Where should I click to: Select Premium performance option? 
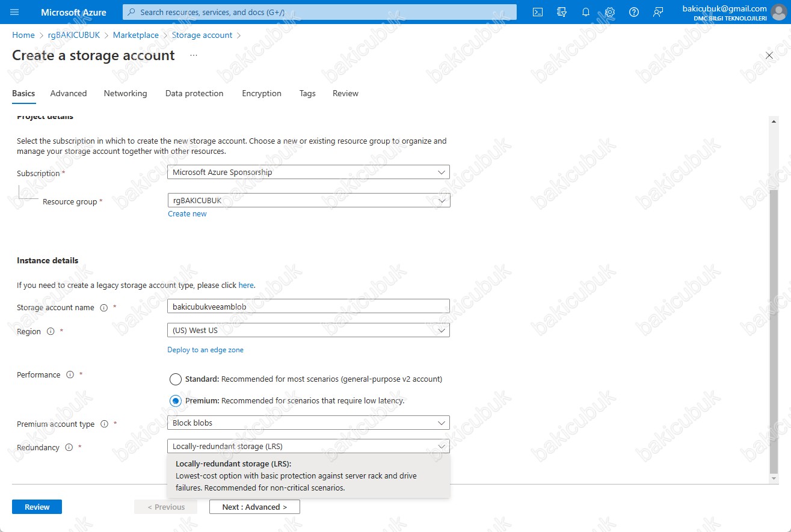[175, 401]
